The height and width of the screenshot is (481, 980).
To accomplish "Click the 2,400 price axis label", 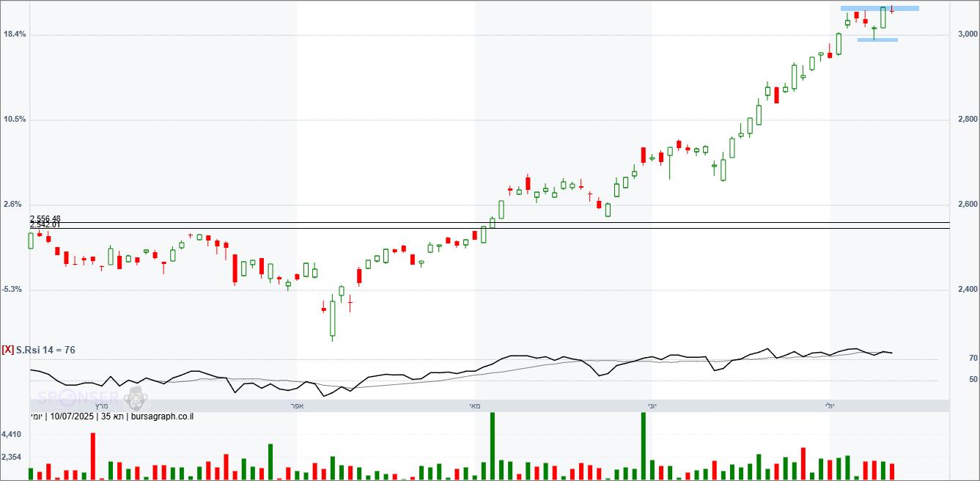I will pyautogui.click(x=968, y=290).
